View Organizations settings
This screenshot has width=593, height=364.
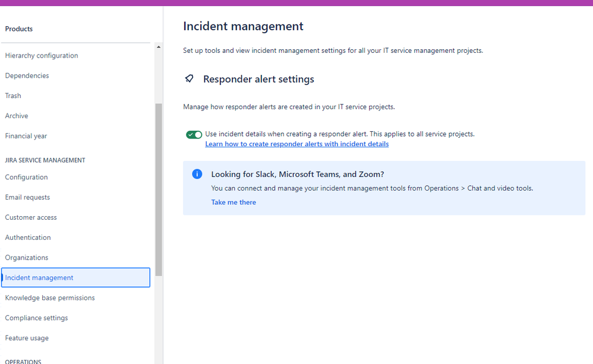coord(26,257)
